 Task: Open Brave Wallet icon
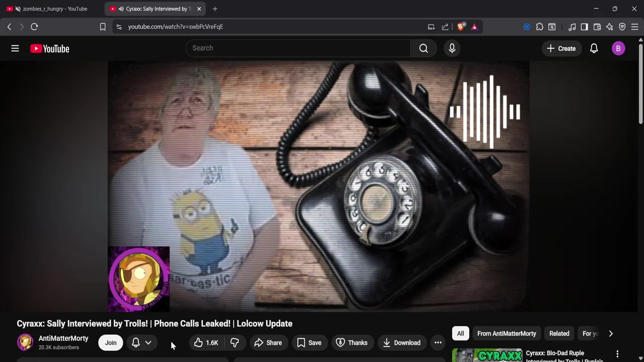point(597,27)
